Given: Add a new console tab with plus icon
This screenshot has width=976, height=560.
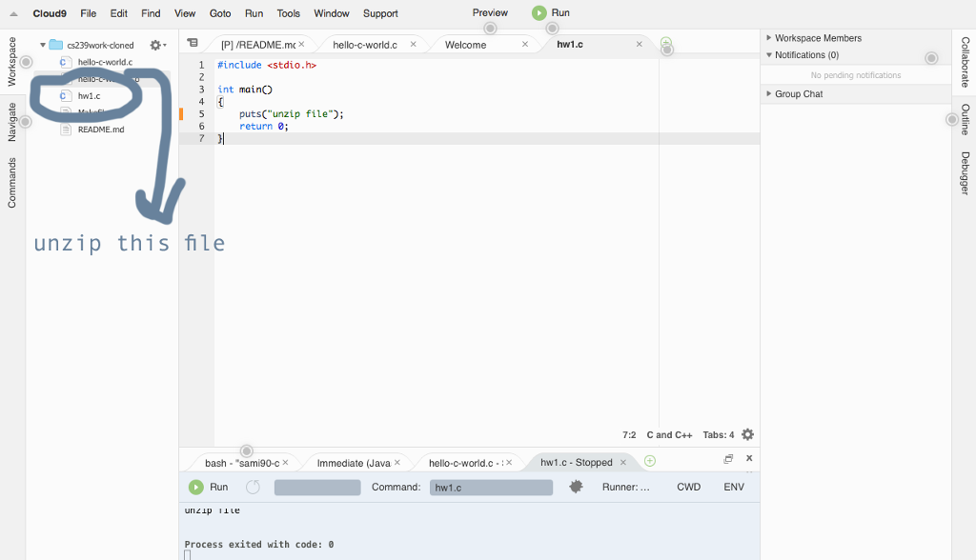Looking at the screenshot, I should click(650, 461).
